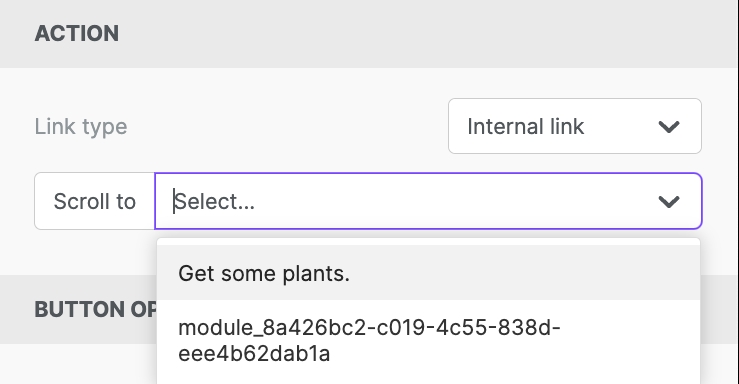Screen dimensions: 739x384
Task: Select the "Get some plants." option
Action: click(428, 273)
